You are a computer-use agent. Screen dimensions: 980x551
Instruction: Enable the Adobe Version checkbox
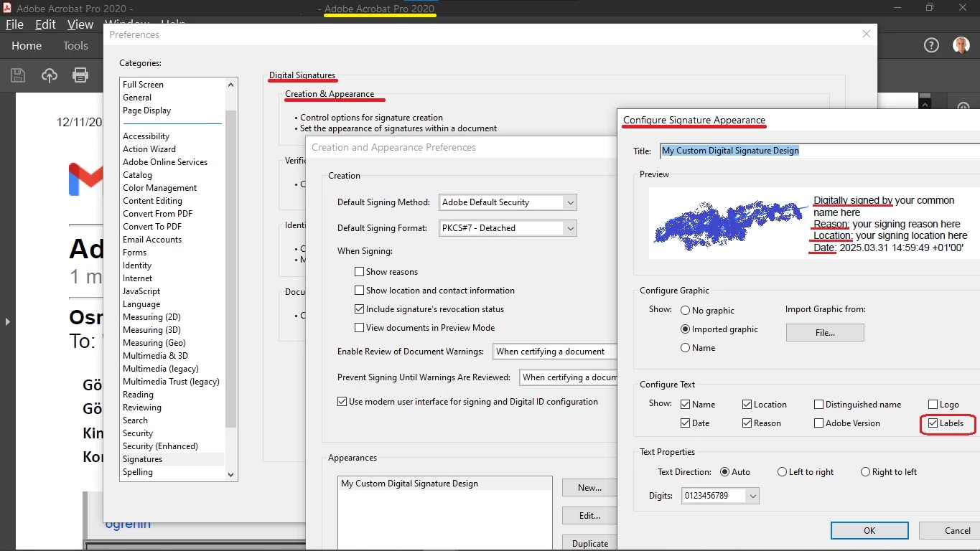[x=818, y=423]
